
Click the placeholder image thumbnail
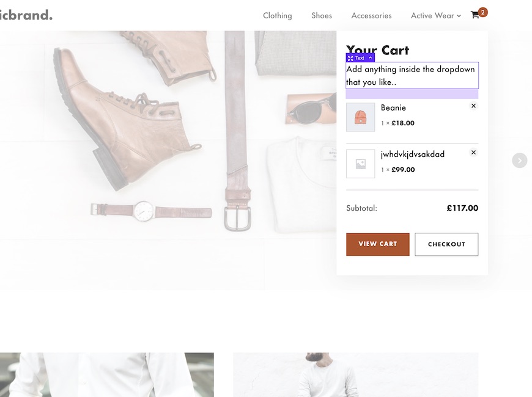coord(360,164)
